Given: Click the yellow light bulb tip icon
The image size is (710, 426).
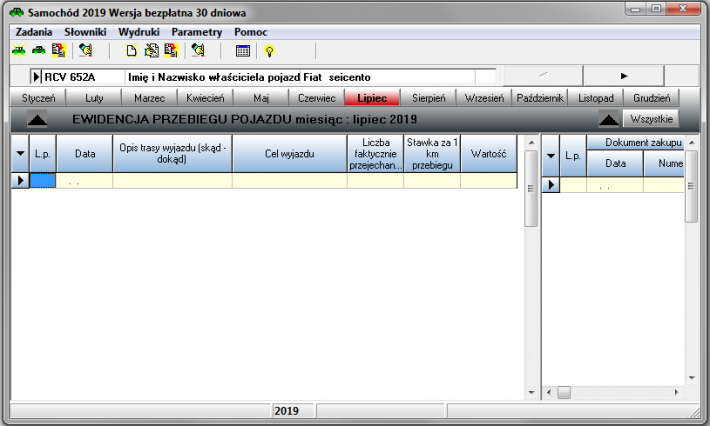Looking at the screenshot, I should click(269, 51).
